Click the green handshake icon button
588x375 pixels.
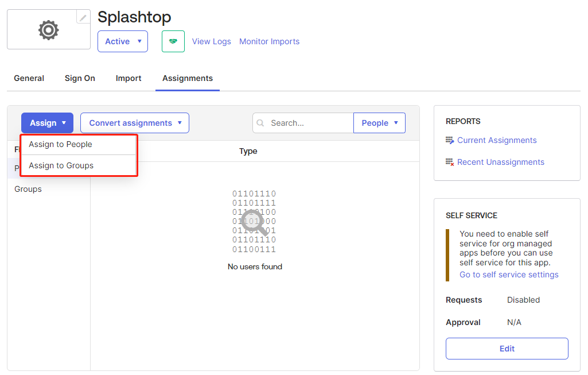click(x=173, y=41)
